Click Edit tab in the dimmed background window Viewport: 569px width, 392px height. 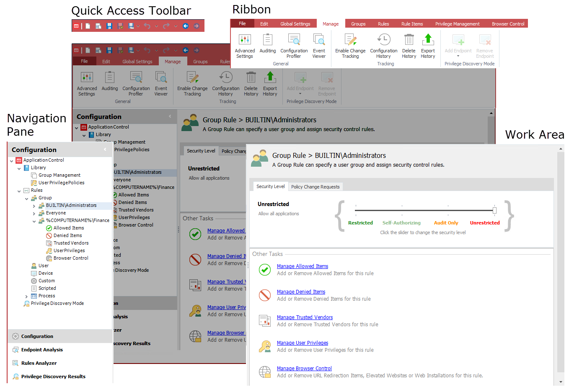click(x=106, y=62)
